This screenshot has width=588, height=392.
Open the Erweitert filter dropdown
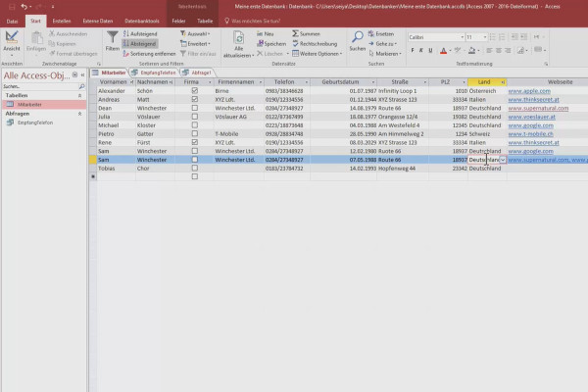[195, 43]
